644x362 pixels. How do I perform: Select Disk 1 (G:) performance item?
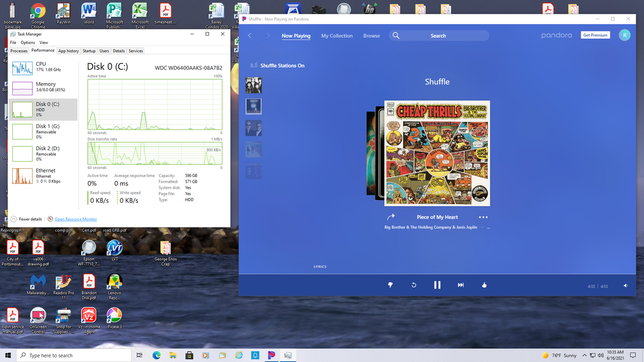(43, 131)
